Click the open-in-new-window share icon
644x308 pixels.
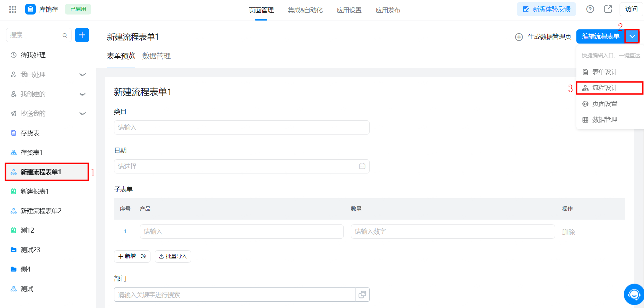[608, 9]
